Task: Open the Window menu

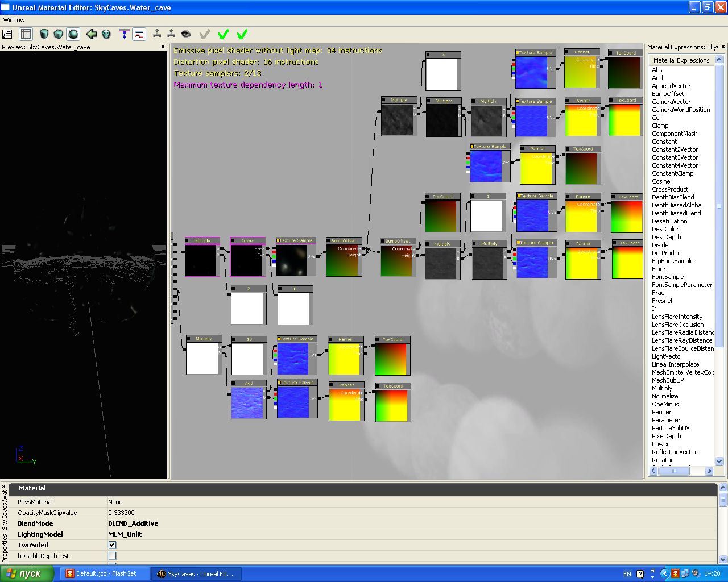Action: pos(14,20)
